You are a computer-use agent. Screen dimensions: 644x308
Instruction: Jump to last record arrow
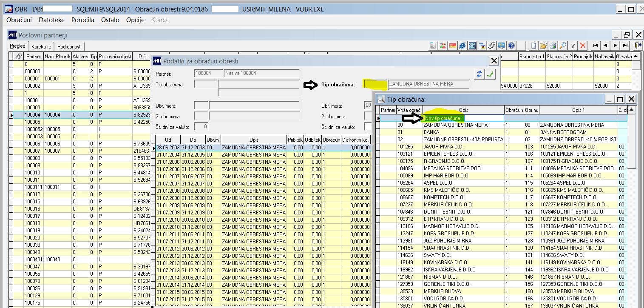coord(625,46)
